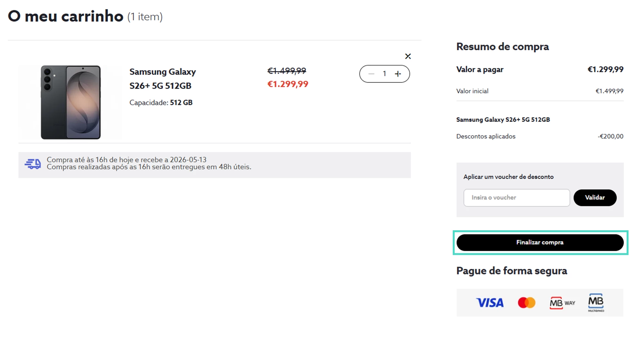This screenshot has width=644, height=338.
Task: Focus the Insira o voucher field
Action: tap(516, 197)
